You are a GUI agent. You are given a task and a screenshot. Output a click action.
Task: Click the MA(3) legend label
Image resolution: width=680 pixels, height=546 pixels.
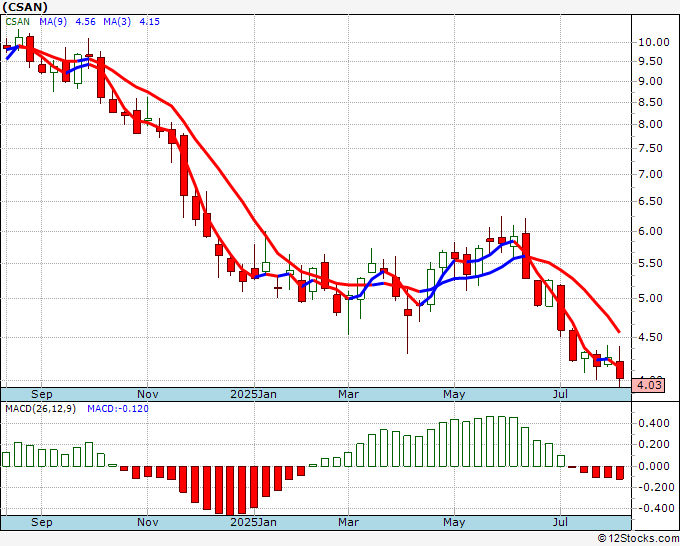click(117, 22)
